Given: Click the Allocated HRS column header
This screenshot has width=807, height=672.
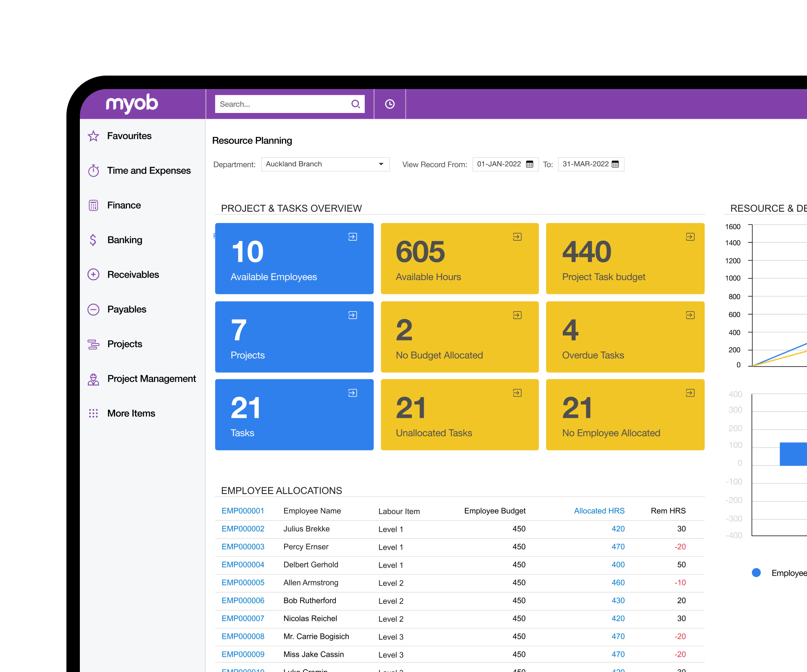Looking at the screenshot, I should pyautogui.click(x=599, y=511).
